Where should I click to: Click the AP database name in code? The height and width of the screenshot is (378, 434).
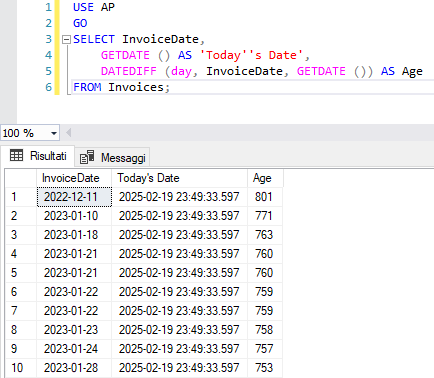108,7
